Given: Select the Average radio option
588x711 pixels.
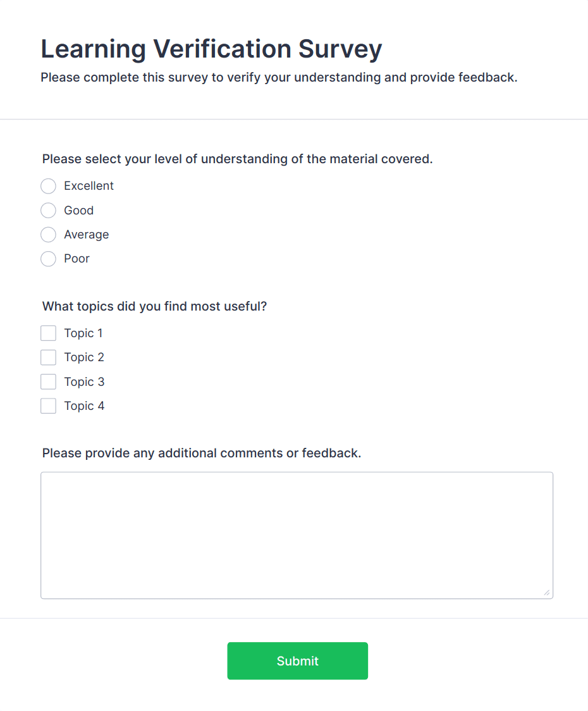Looking at the screenshot, I should coord(48,235).
